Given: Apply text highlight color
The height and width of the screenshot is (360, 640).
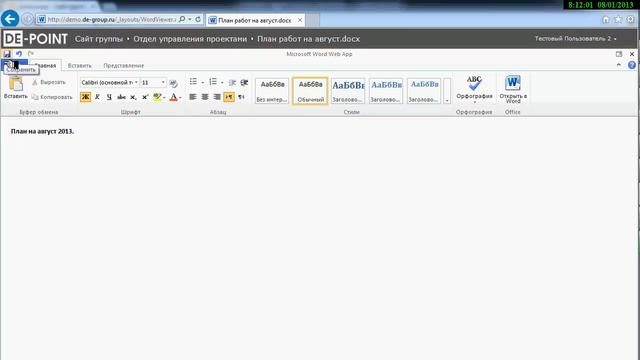Looking at the screenshot, I should click(157, 97).
